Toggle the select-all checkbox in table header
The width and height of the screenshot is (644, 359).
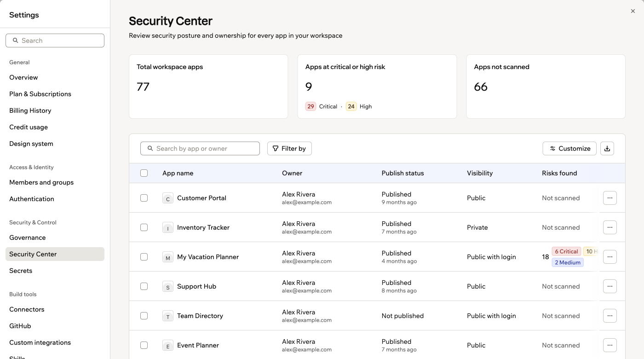point(144,173)
